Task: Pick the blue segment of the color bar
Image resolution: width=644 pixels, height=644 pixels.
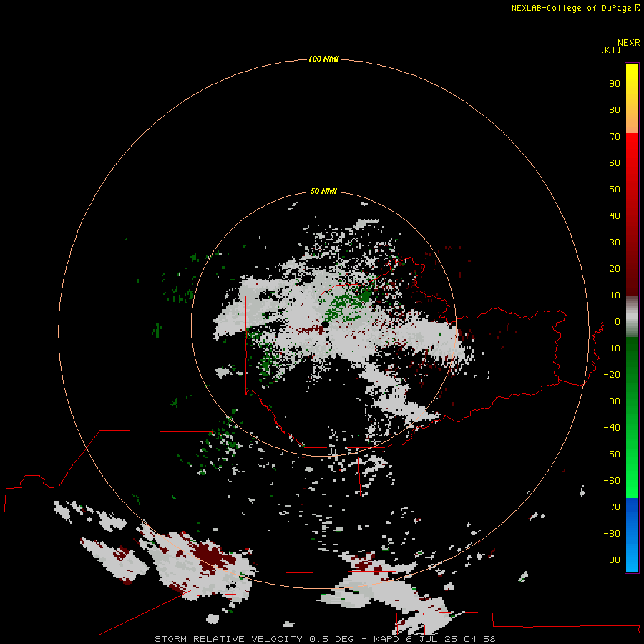Action: tap(632, 535)
